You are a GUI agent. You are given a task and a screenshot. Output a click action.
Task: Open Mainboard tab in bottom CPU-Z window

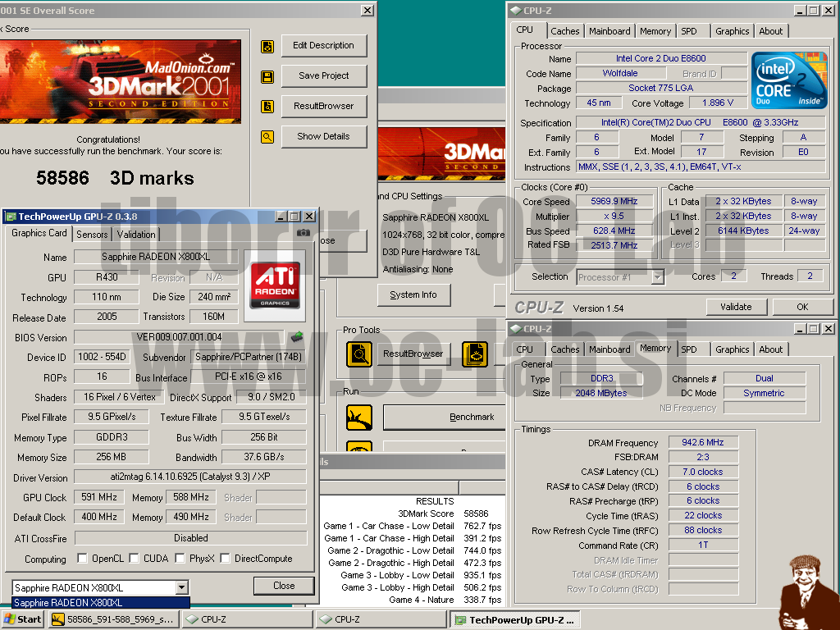click(x=609, y=349)
